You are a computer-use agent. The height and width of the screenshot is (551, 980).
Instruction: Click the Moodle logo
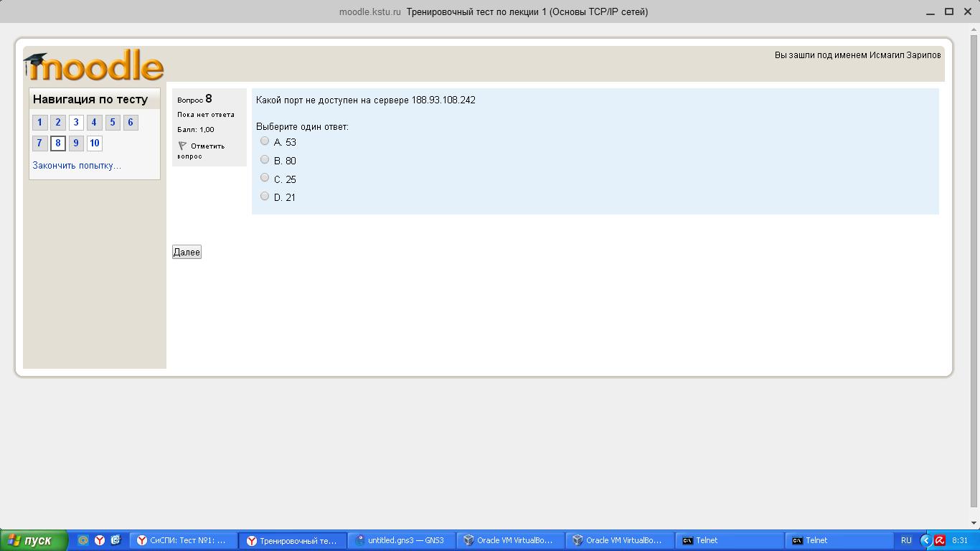[94, 65]
